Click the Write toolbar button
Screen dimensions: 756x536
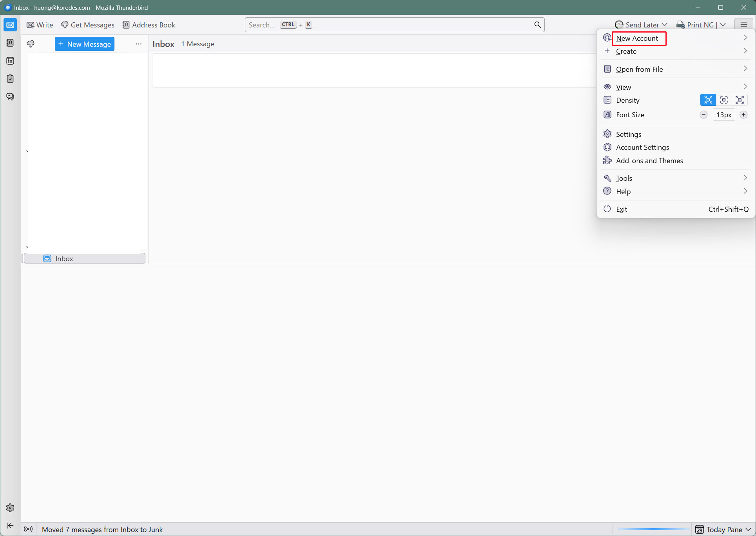(40, 25)
